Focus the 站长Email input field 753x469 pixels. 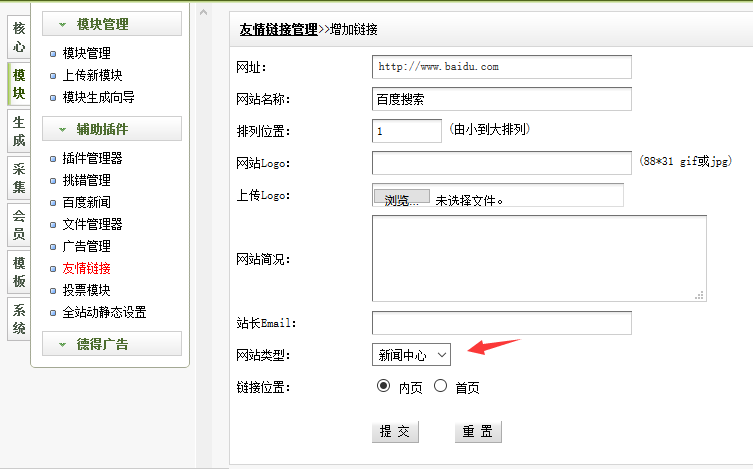point(501,323)
